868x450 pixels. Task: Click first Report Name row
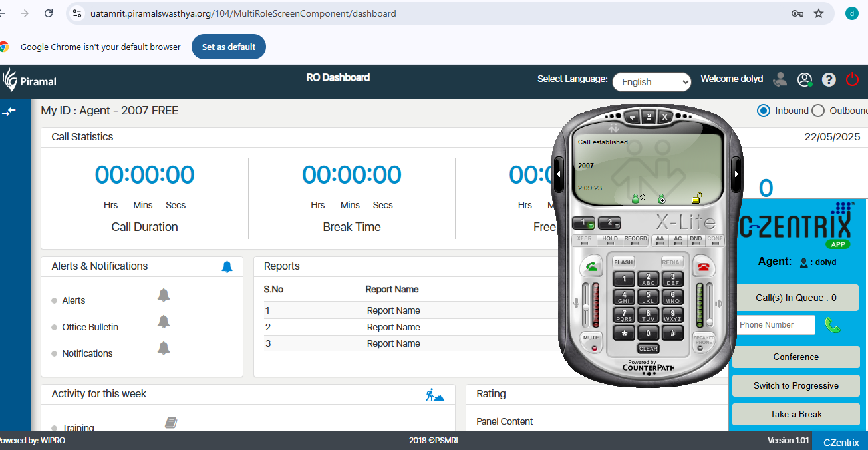click(x=394, y=310)
